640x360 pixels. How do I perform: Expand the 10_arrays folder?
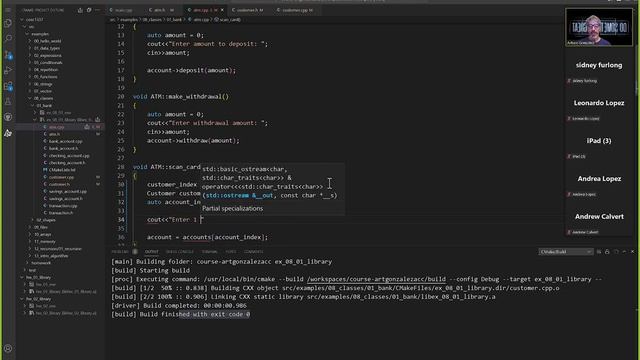[42, 235]
